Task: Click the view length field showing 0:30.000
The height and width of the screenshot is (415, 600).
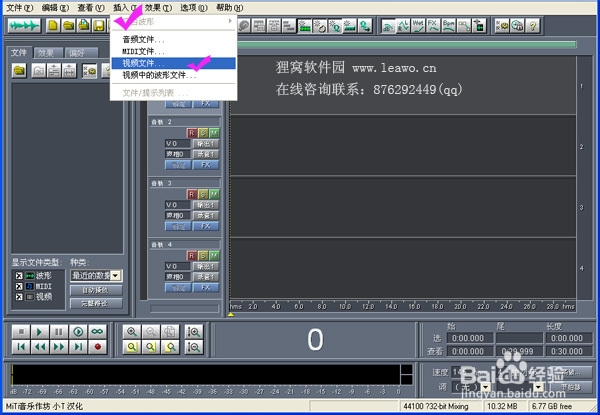Action: (x=567, y=351)
